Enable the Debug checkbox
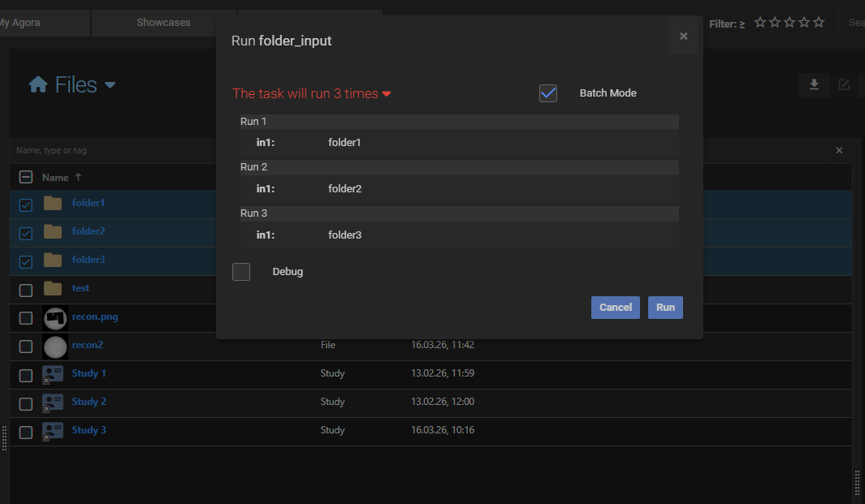 coord(240,271)
